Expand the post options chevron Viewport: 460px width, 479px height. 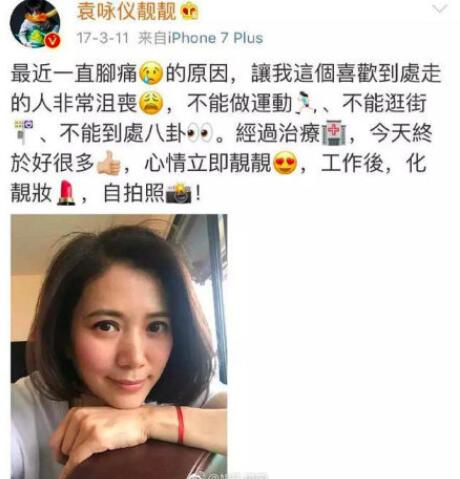440,9
